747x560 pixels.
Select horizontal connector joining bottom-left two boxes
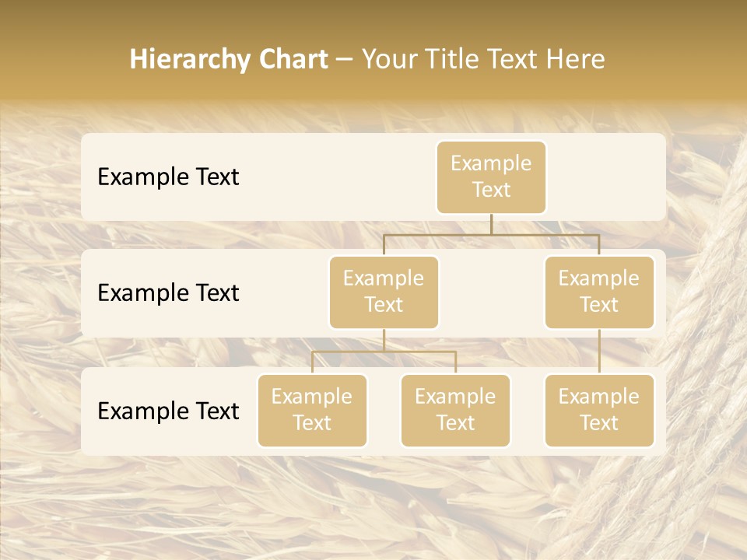[384, 352]
